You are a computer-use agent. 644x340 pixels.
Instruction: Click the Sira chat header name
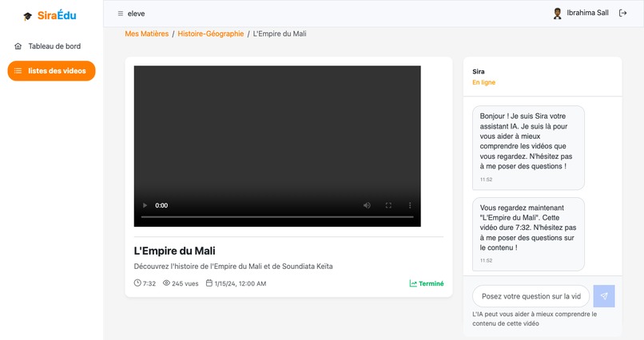(x=479, y=71)
